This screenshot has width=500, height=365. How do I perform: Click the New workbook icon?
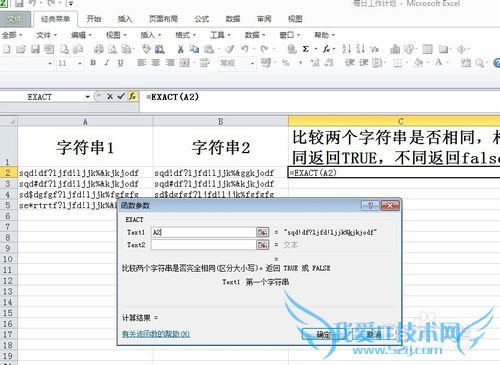[7, 49]
